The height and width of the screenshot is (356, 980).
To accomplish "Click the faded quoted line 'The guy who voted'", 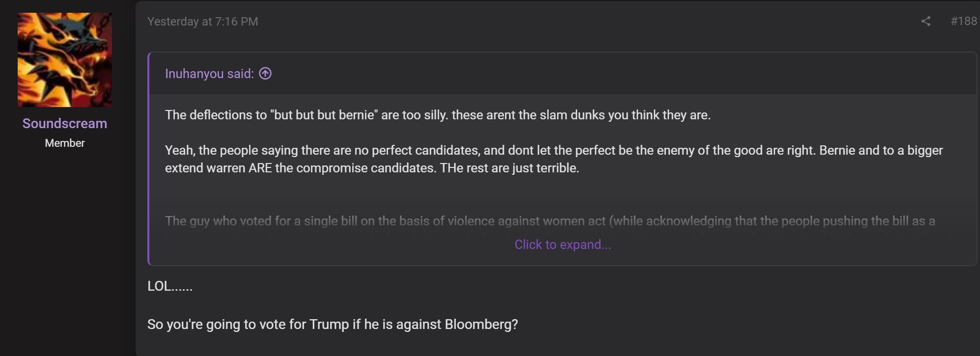I will pos(550,221).
